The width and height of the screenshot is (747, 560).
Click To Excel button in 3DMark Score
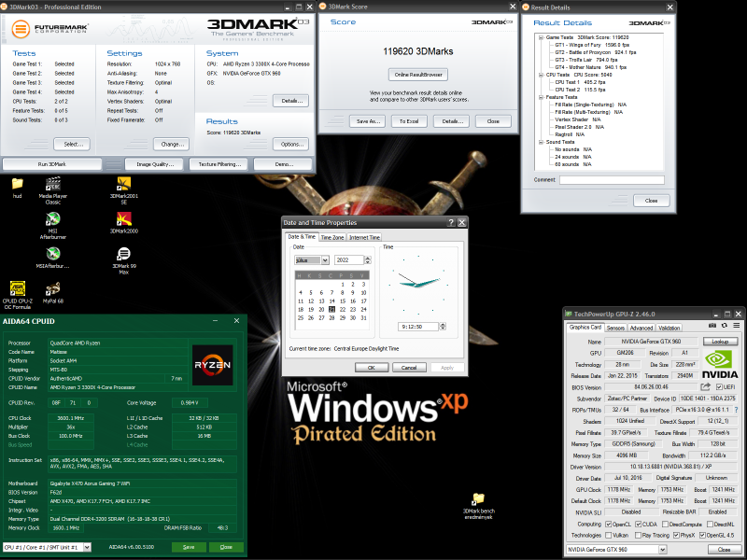pos(409,121)
